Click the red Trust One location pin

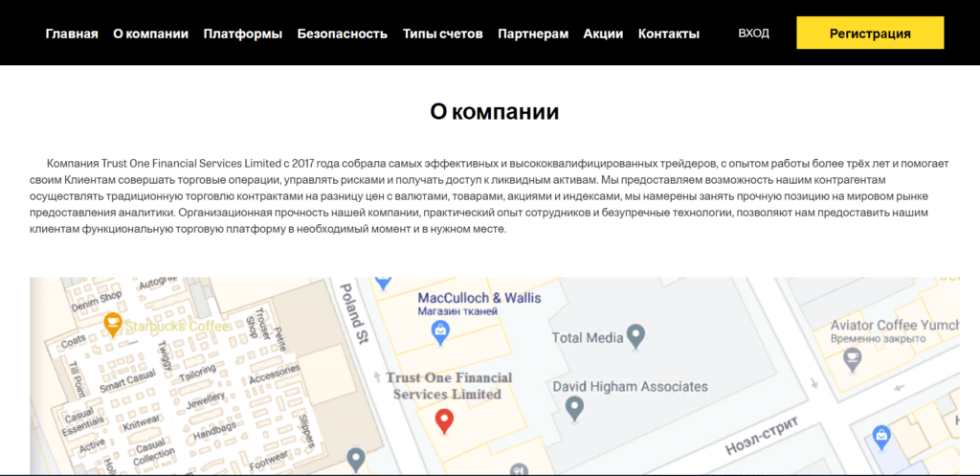pos(444,421)
